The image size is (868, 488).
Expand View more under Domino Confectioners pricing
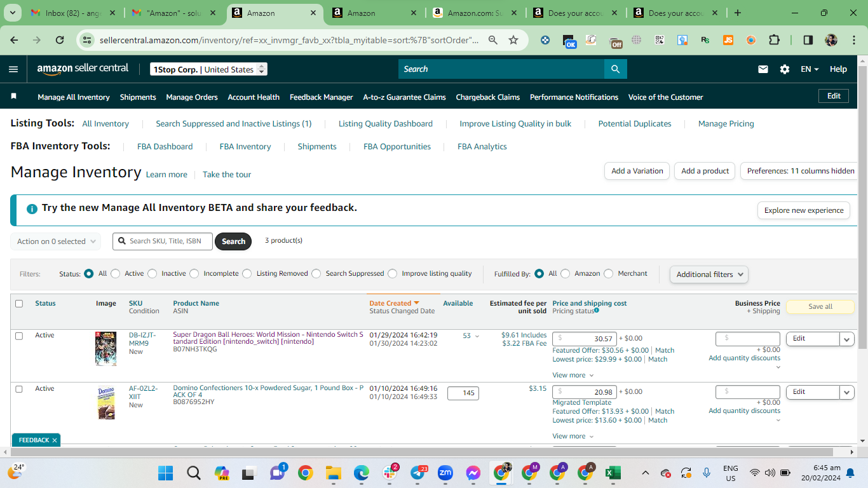pos(573,437)
